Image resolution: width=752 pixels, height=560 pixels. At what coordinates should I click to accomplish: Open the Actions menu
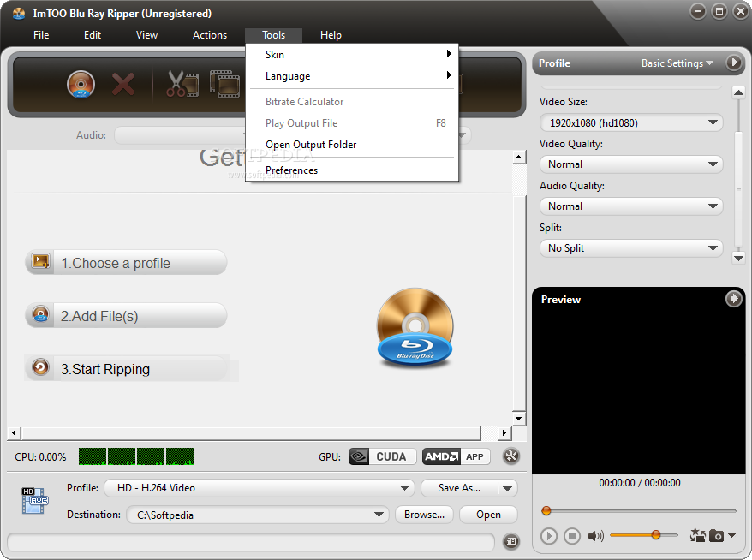(210, 35)
